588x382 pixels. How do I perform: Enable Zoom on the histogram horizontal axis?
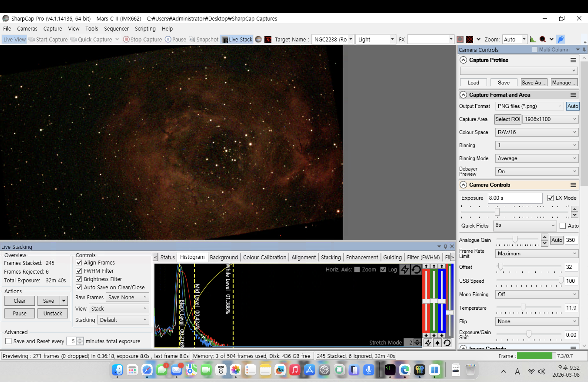[x=357, y=269]
